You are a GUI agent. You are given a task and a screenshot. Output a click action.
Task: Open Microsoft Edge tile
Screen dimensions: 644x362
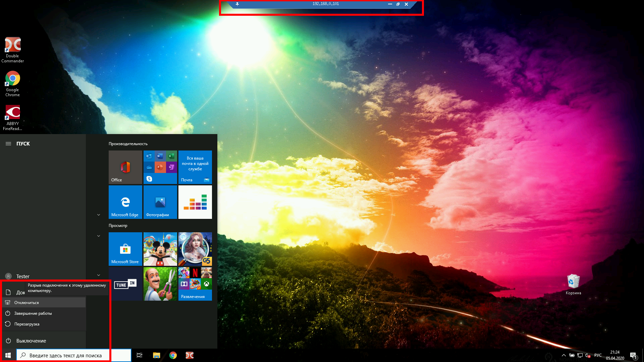(125, 202)
